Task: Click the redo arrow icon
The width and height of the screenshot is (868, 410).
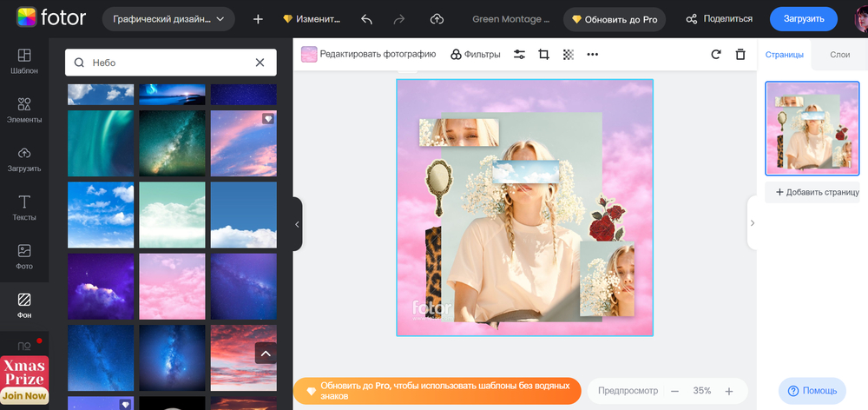Action: point(401,19)
